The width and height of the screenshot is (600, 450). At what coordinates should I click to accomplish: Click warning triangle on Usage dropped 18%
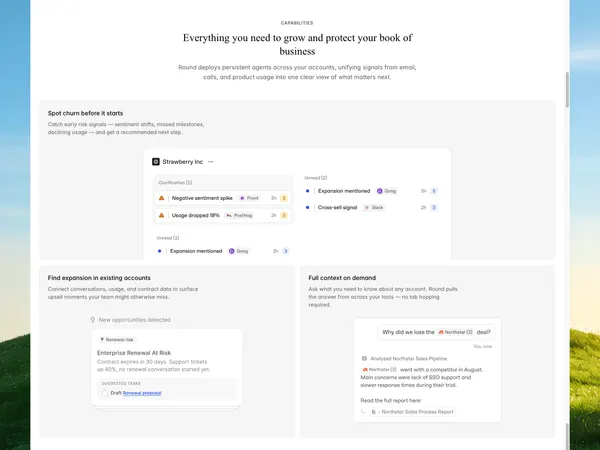pos(161,215)
